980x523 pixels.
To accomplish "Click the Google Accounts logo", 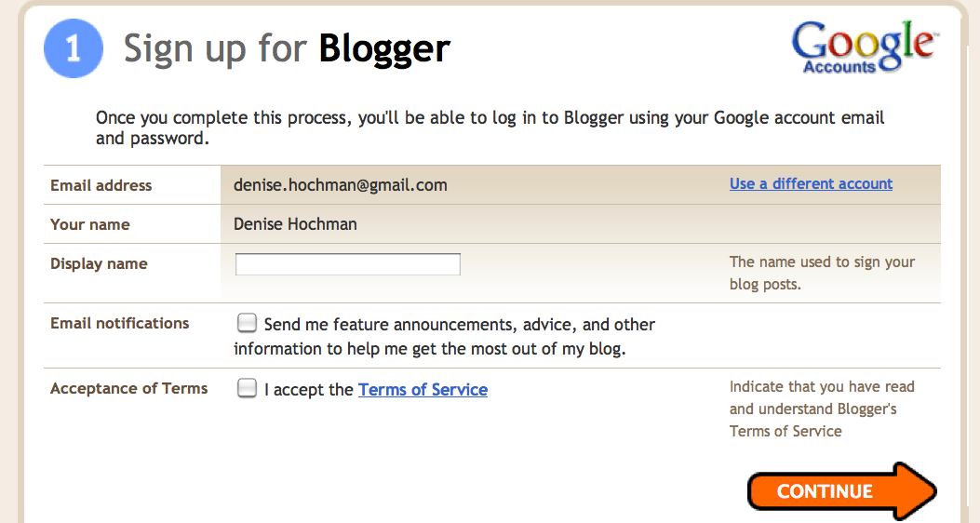I will point(864,47).
